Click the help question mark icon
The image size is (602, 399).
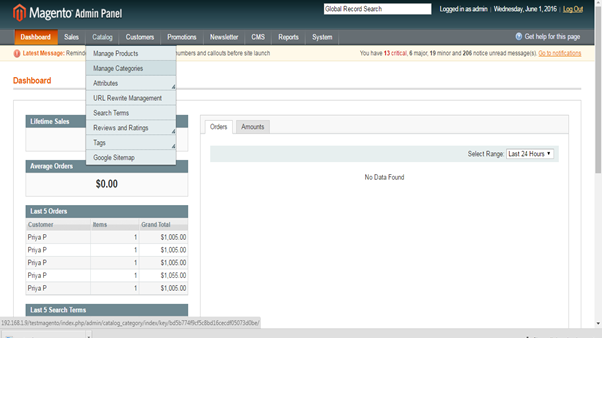[x=519, y=36]
